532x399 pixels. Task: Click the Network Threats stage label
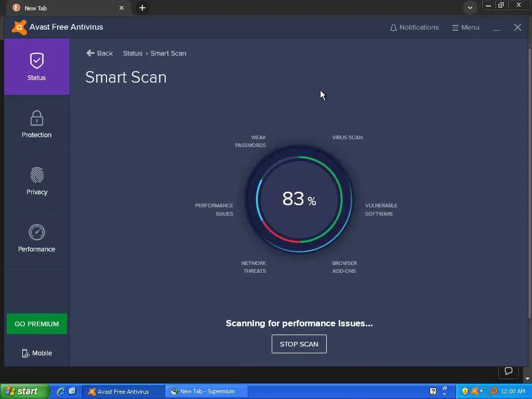click(254, 267)
